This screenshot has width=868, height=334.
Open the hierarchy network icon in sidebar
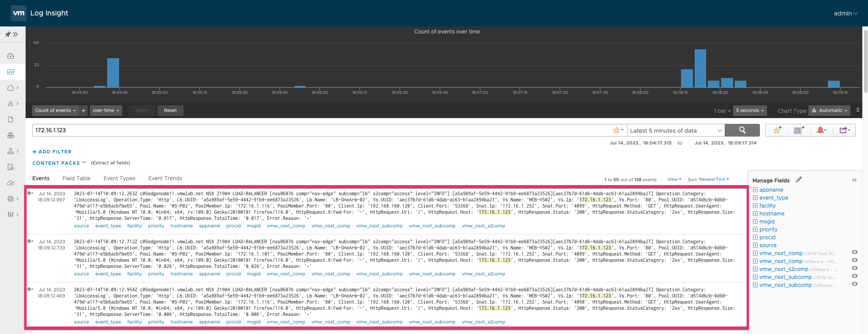coord(11,151)
